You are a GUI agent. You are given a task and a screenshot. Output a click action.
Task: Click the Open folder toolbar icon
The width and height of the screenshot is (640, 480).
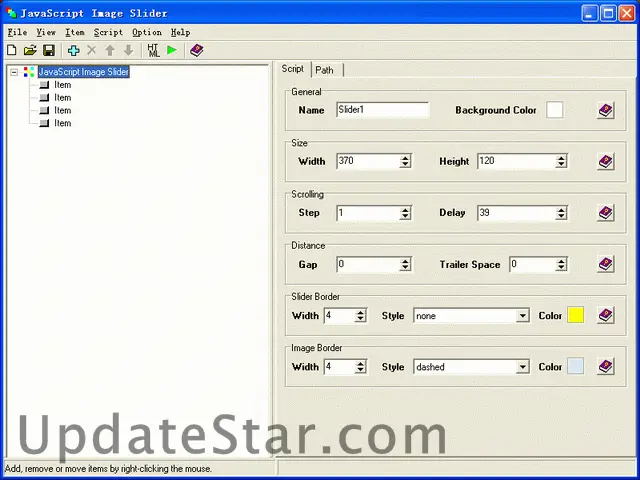click(x=30, y=50)
